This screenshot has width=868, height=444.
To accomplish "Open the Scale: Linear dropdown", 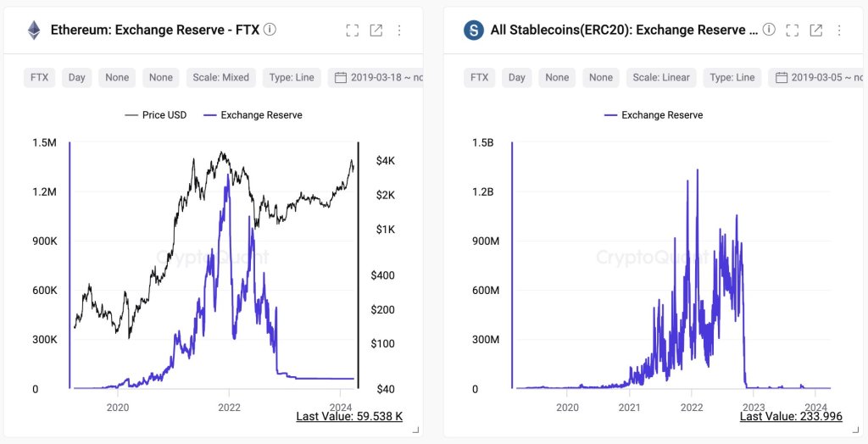I will tap(661, 77).
